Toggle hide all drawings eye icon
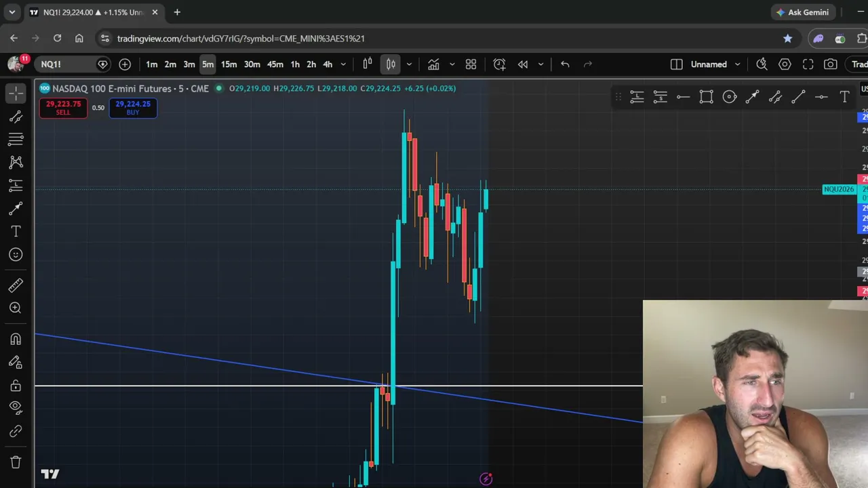868x488 pixels. pos(16,407)
